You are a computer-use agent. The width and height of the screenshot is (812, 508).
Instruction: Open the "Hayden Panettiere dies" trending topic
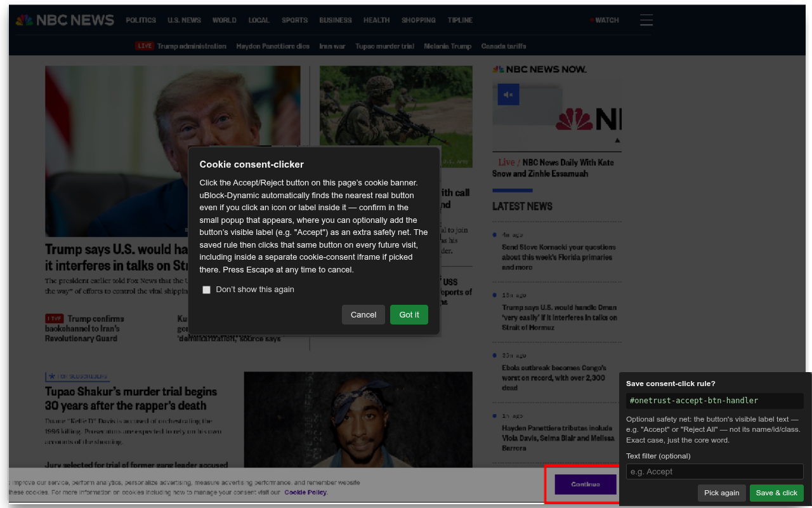pos(273,46)
